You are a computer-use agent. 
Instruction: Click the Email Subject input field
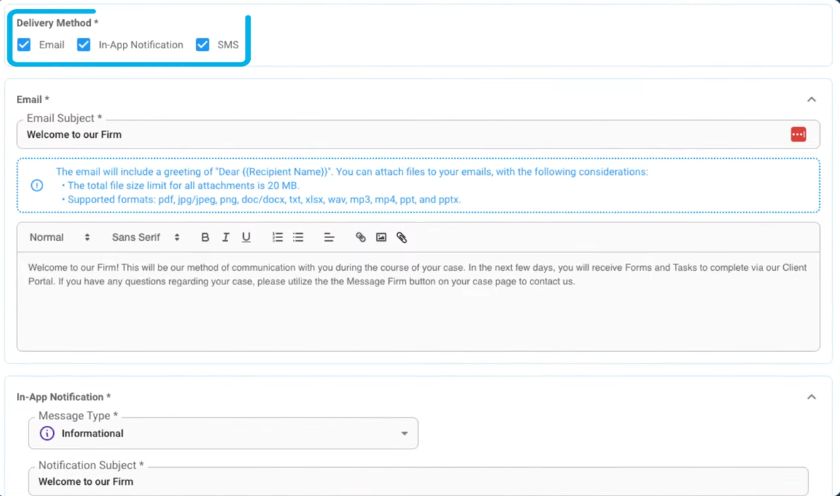coord(418,134)
